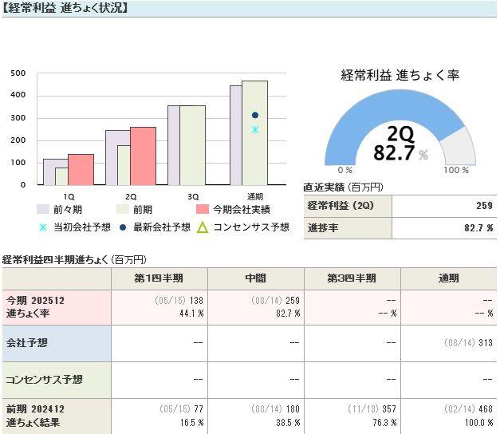Select the 第3四半期 column header in the table

tap(352, 278)
